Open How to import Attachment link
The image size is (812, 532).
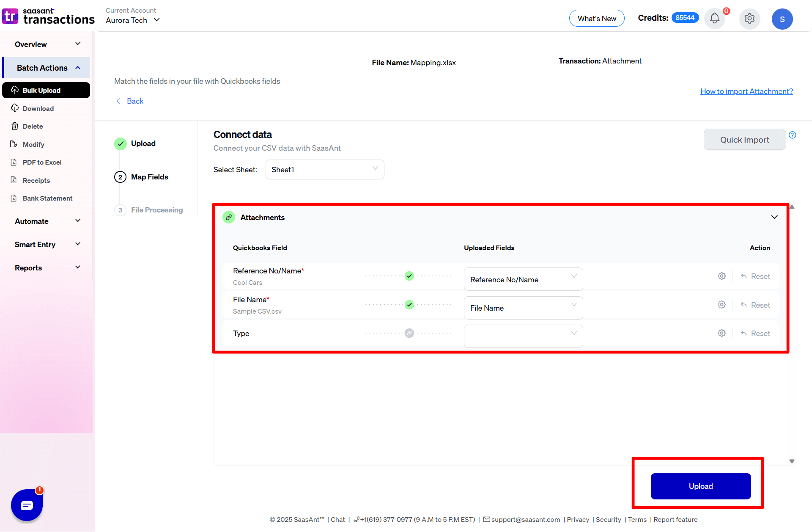pos(746,91)
